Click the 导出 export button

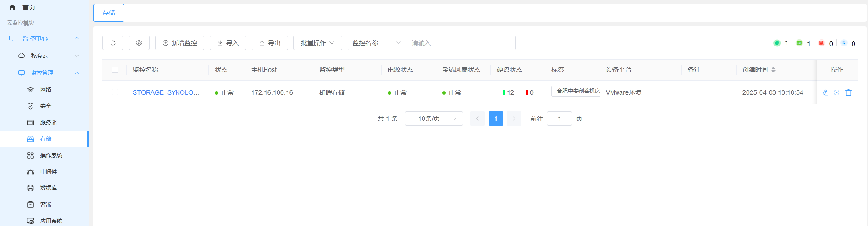pyautogui.click(x=270, y=43)
